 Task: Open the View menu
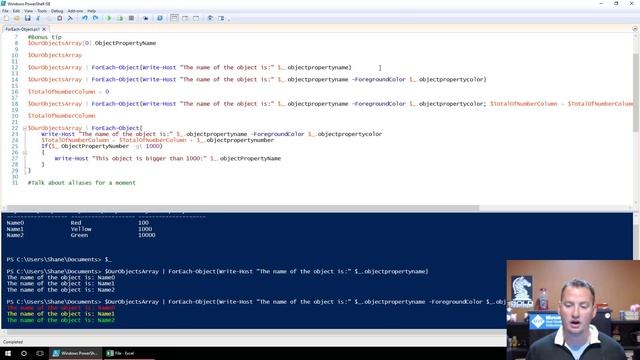click(x=28, y=11)
